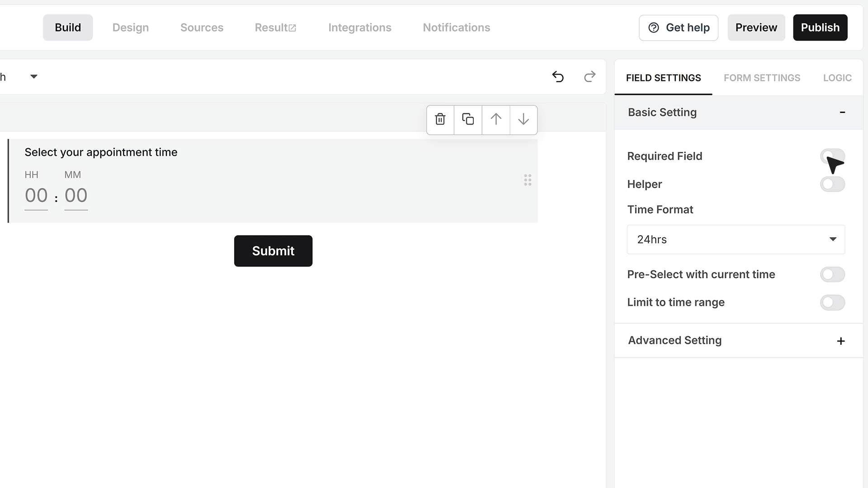Move field down with arrow icon
Screen dimensions: 868x488
[x=524, y=119]
